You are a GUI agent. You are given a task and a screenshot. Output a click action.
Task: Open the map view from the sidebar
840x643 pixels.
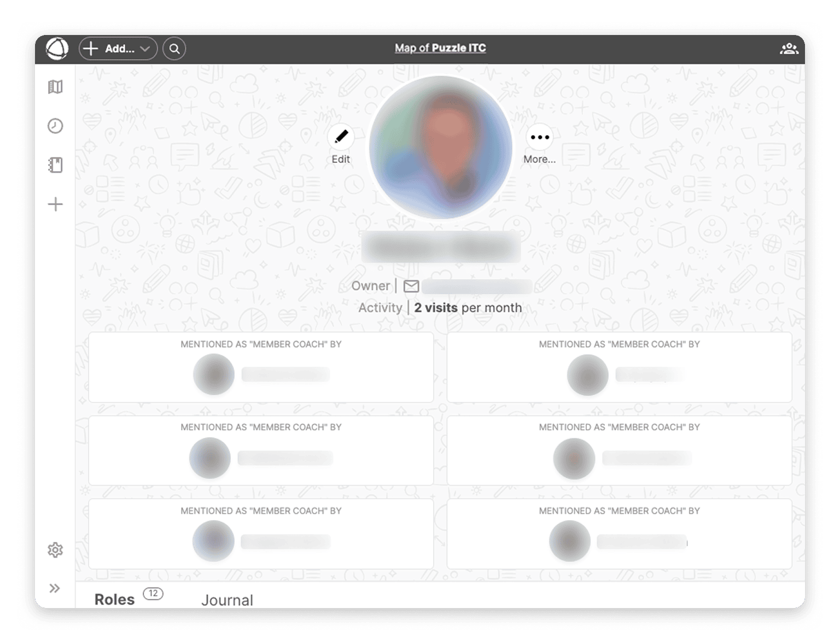click(x=55, y=86)
